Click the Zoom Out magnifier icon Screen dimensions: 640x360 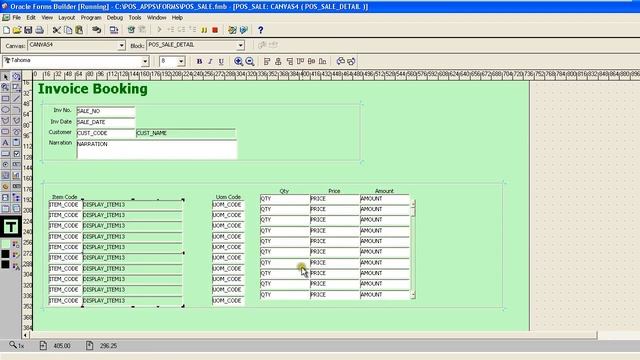coord(250,61)
